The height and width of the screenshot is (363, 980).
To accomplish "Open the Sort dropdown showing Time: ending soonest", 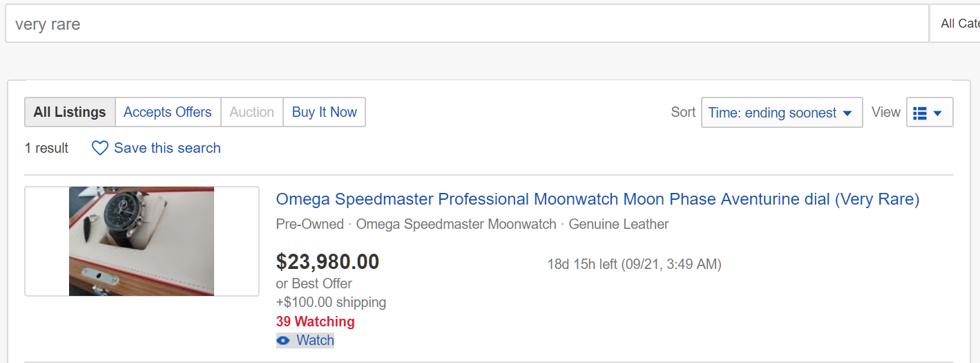I will (781, 113).
